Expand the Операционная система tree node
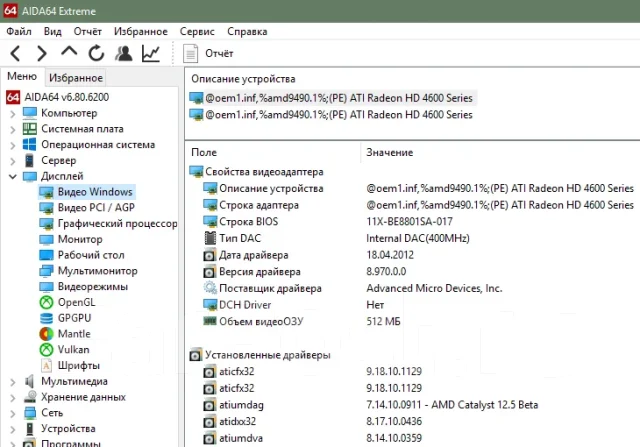 pyautogui.click(x=13, y=145)
